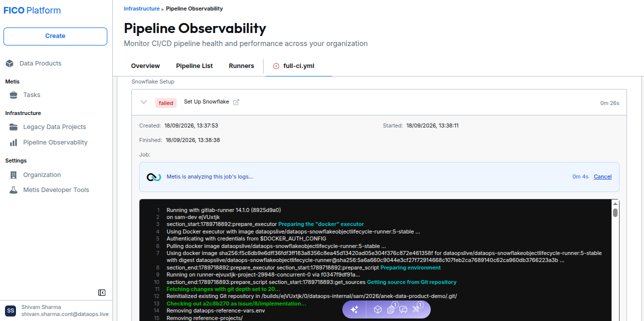Click the Create button
This screenshot has height=321, width=644.
coord(55,36)
